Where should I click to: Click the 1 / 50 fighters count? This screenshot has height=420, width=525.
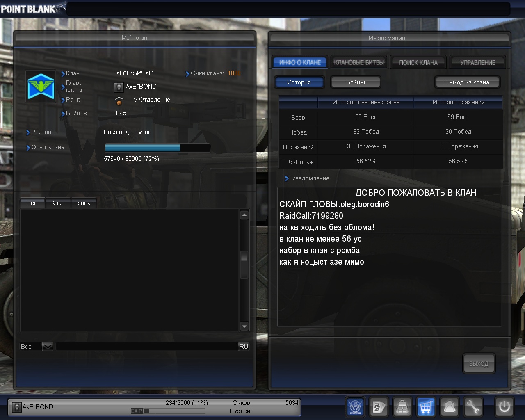click(122, 113)
